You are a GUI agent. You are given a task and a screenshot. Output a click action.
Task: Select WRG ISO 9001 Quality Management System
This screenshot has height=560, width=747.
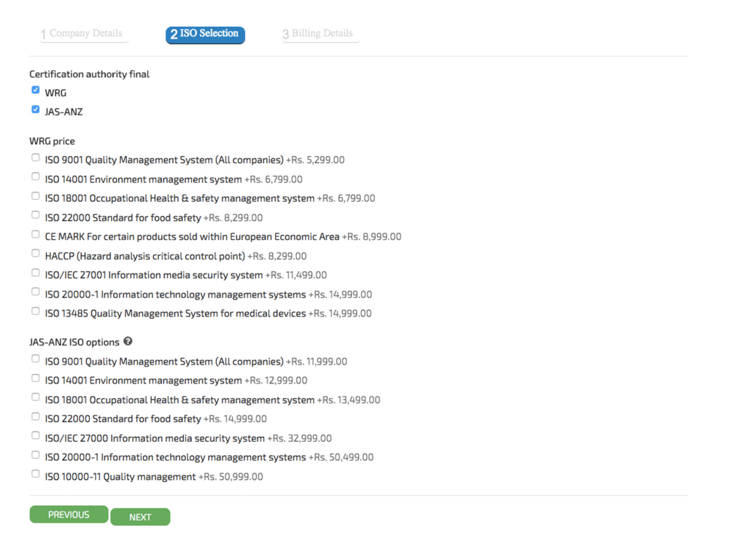click(35, 157)
